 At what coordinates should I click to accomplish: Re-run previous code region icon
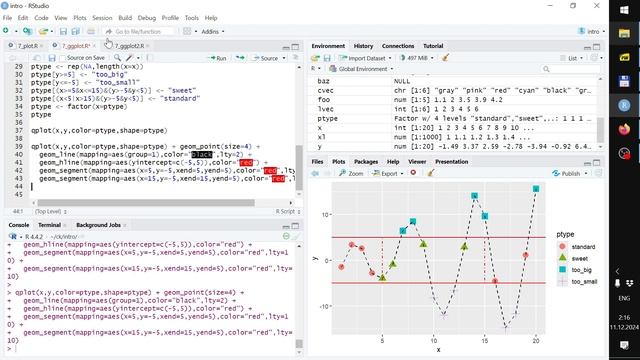click(x=240, y=58)
